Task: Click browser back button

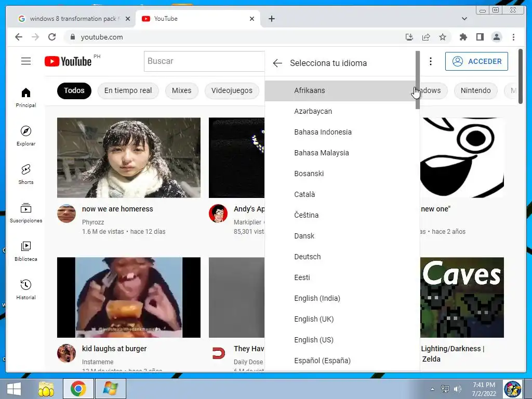Action: point(19,37)
